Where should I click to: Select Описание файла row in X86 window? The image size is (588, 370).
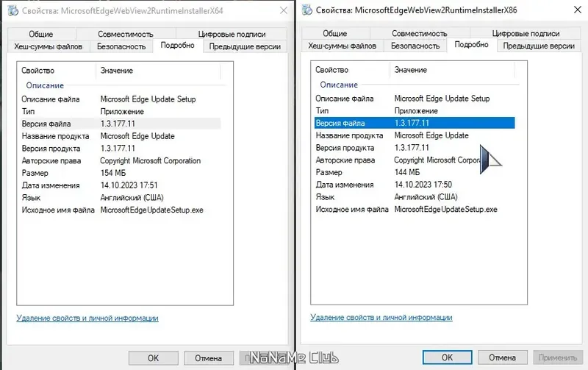415,99
